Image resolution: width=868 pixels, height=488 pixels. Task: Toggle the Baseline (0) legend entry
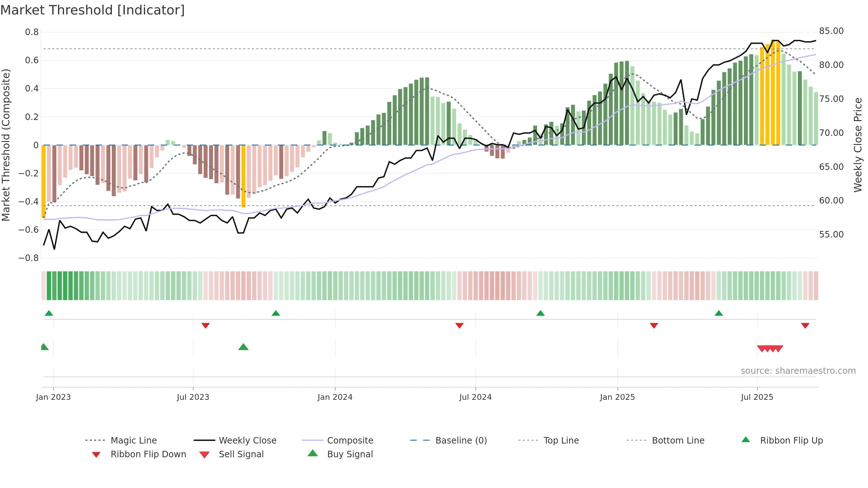pyautogui.click(x=448, y=440)
